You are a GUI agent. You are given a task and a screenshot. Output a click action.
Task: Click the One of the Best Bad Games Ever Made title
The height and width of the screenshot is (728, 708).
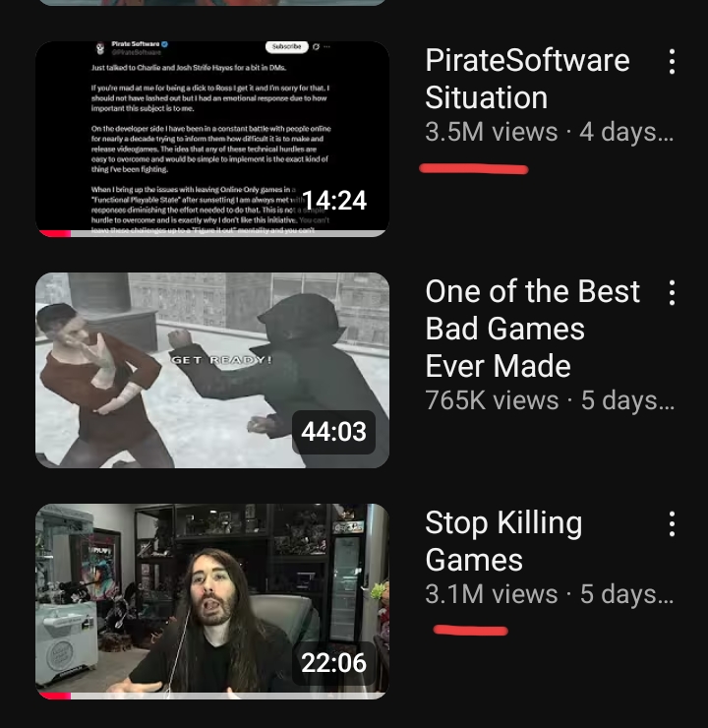tap(533, 329)
